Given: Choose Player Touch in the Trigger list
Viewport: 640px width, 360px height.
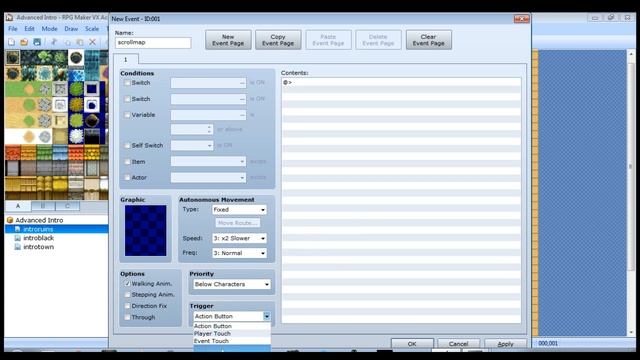Looking at the screenshot, I should coord(232,333).
